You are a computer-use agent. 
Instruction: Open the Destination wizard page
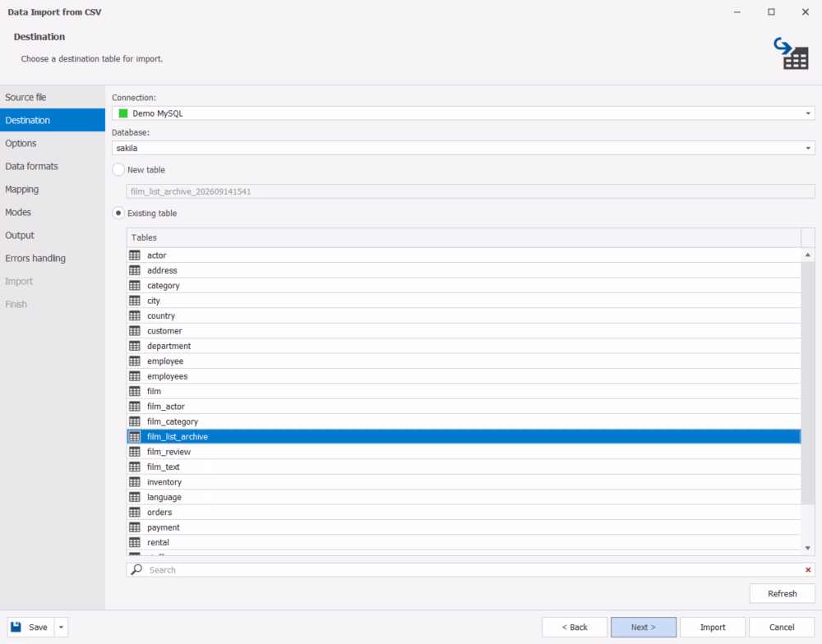click(x=53, y=120)
